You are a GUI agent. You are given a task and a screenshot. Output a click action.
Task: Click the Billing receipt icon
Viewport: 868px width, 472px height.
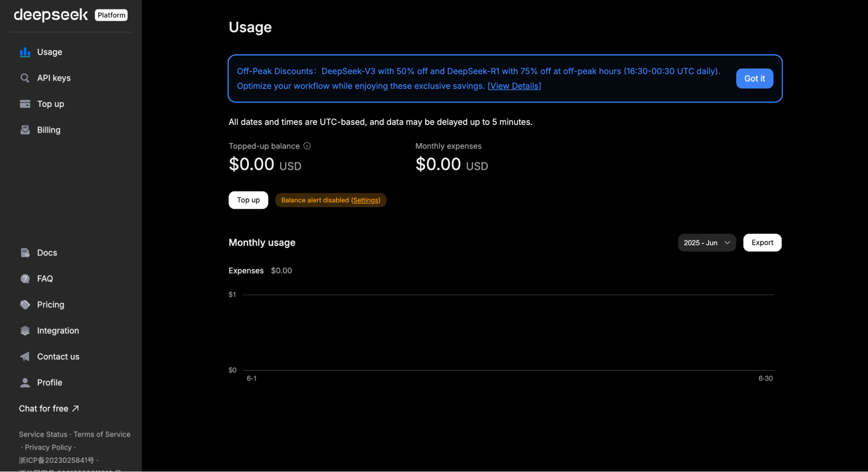pyautogui.click(x=25, y=130)
